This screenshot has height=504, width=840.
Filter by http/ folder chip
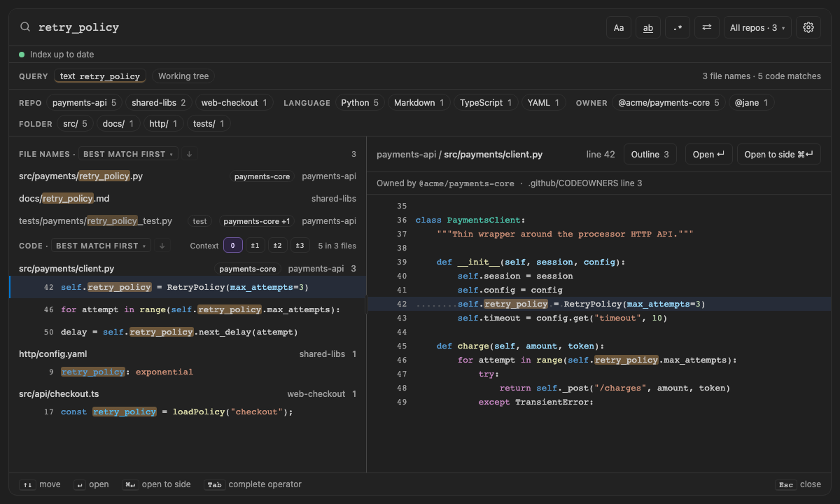point(164,124)
